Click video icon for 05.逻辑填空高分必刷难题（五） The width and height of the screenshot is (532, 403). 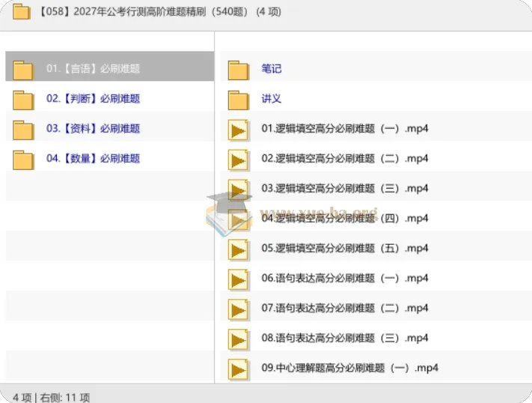pos(239,249)
